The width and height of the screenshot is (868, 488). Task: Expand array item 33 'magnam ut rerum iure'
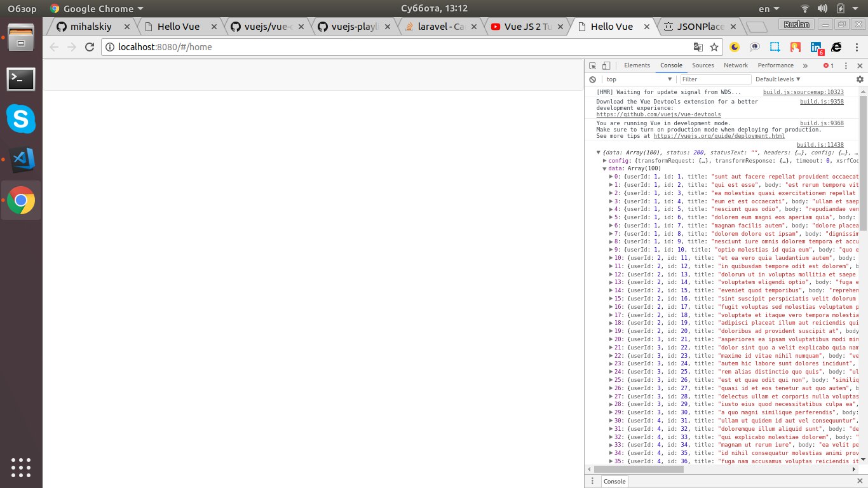tap(611, 445)
